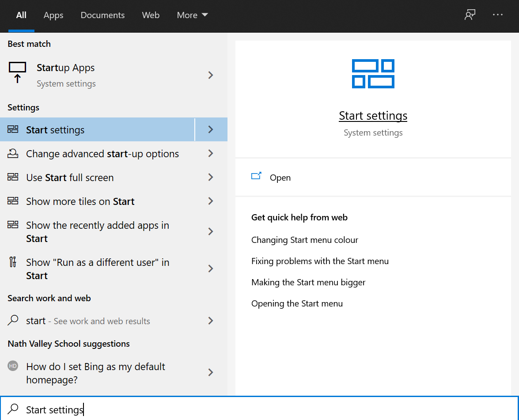Image resolution: width=519 pixels, height=420 pixels.
Task: Expand Change advanced start-up options chevron
Action: tap(211, 153)
